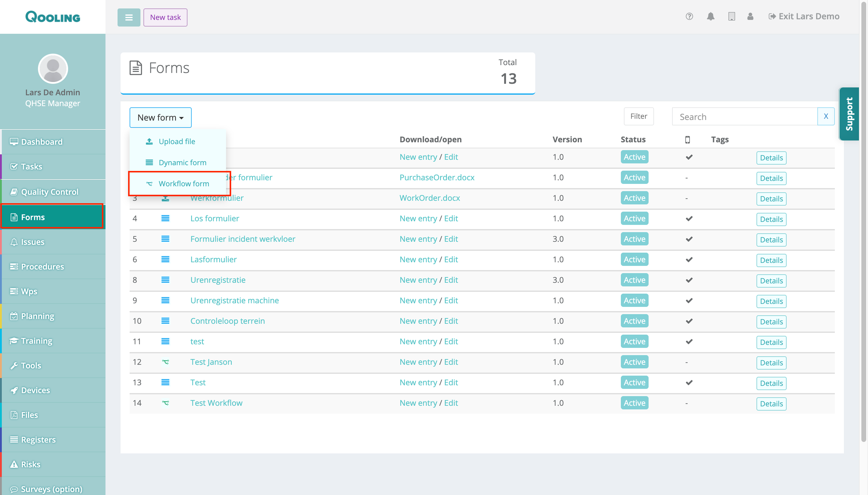Click mobile column header phone icon
The width and height of the screenshot is (868, 495).
(x=687, y=140)
